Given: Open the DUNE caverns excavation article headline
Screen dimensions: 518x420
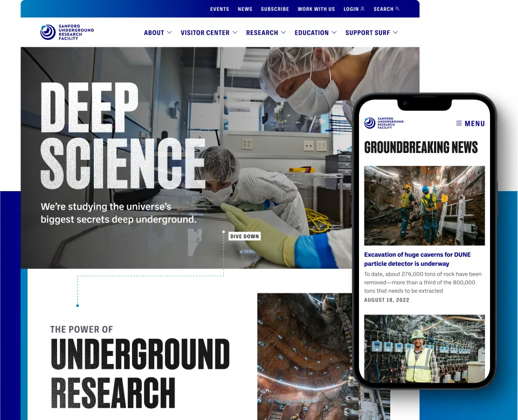Looking at the screenshot, I should 417,259.
